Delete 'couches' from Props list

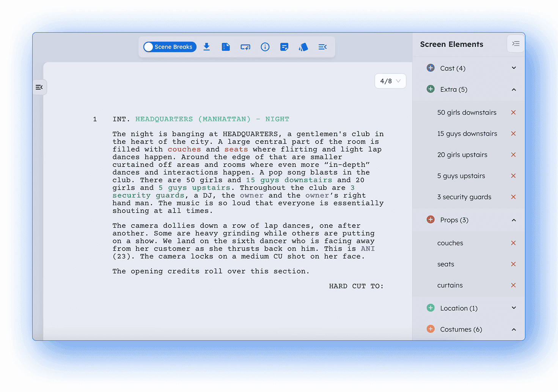[513, 243]
